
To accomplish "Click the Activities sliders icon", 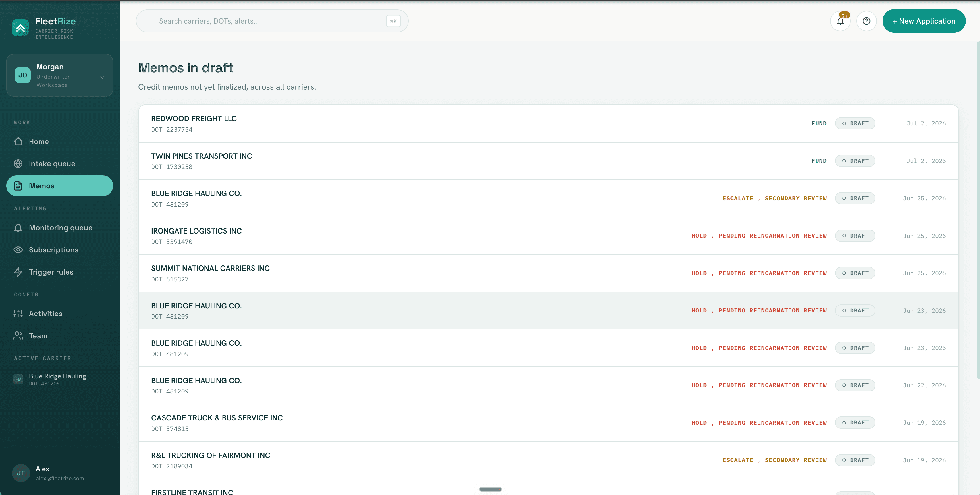I will pyautogui.click(x=18, y=313).
